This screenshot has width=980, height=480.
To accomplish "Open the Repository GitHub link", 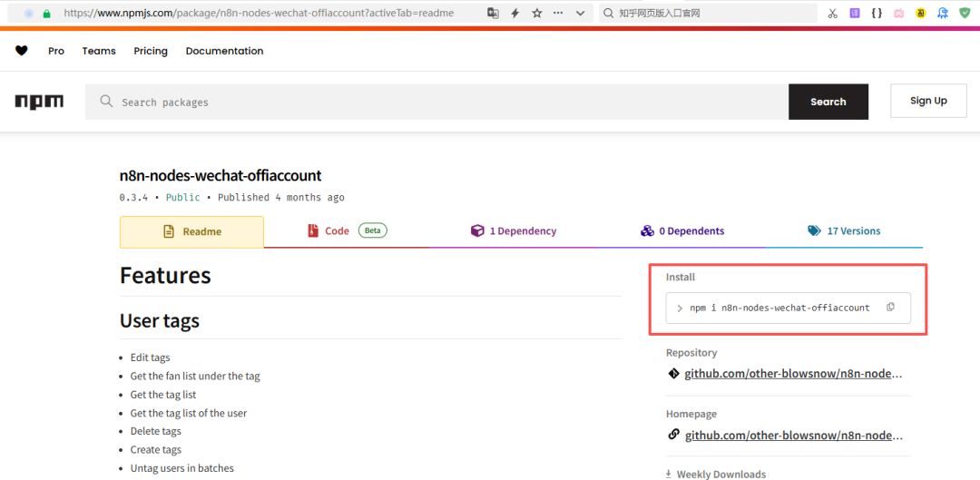I will [x=794, y=375].
